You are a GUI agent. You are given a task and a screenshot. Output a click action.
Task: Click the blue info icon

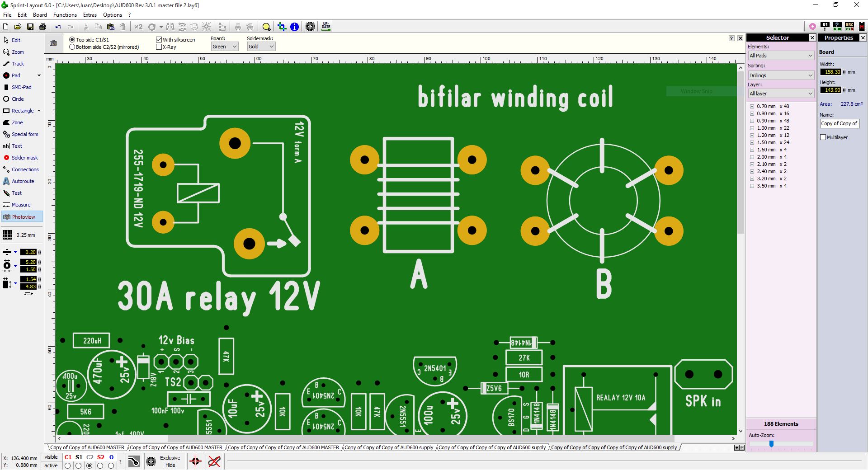point(294,27)
